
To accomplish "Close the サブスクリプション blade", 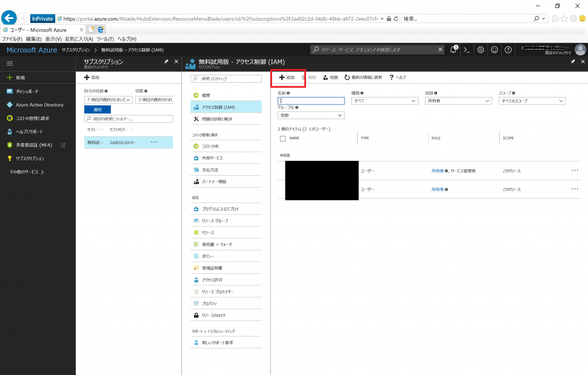I will (x=176, y=61).
